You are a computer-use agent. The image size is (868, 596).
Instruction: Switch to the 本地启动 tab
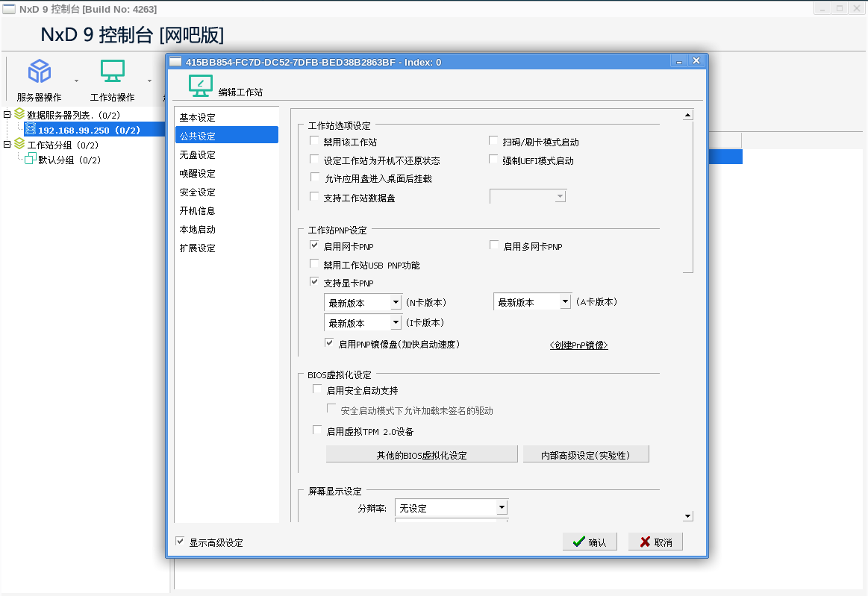[x=226, y=229]
